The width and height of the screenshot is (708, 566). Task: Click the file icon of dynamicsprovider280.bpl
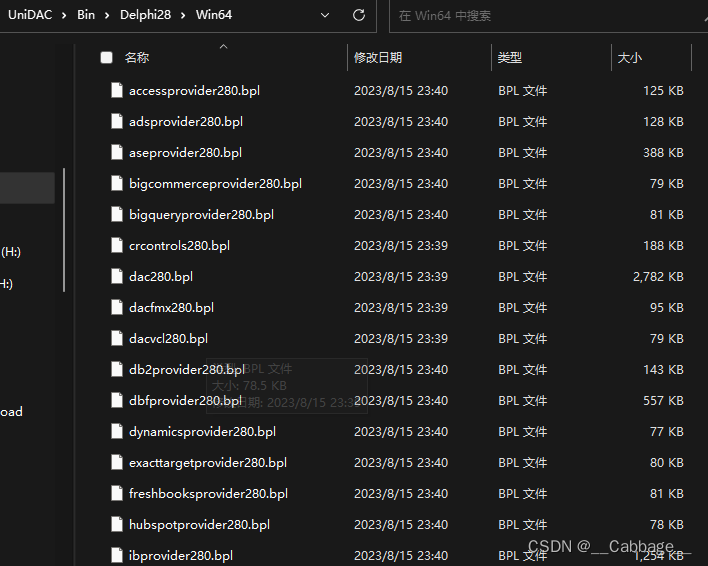[x=117, y=431]
